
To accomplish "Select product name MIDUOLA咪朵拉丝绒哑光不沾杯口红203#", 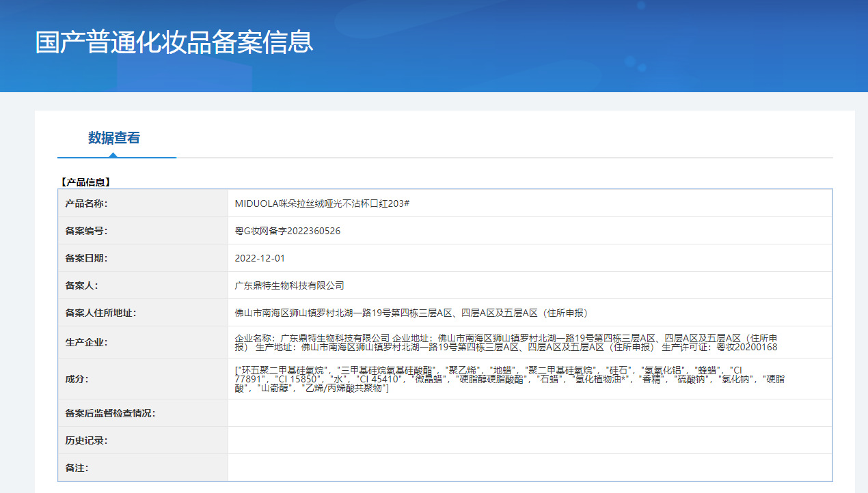I will point(322,203).
